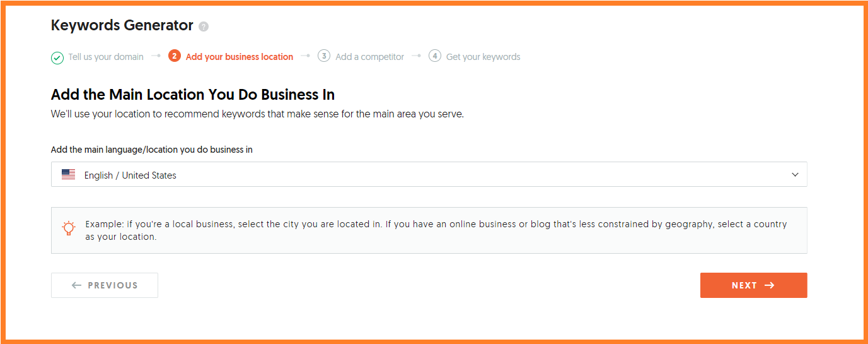Open the English / United States selector
868x344 pixels.
click(429, 175)
